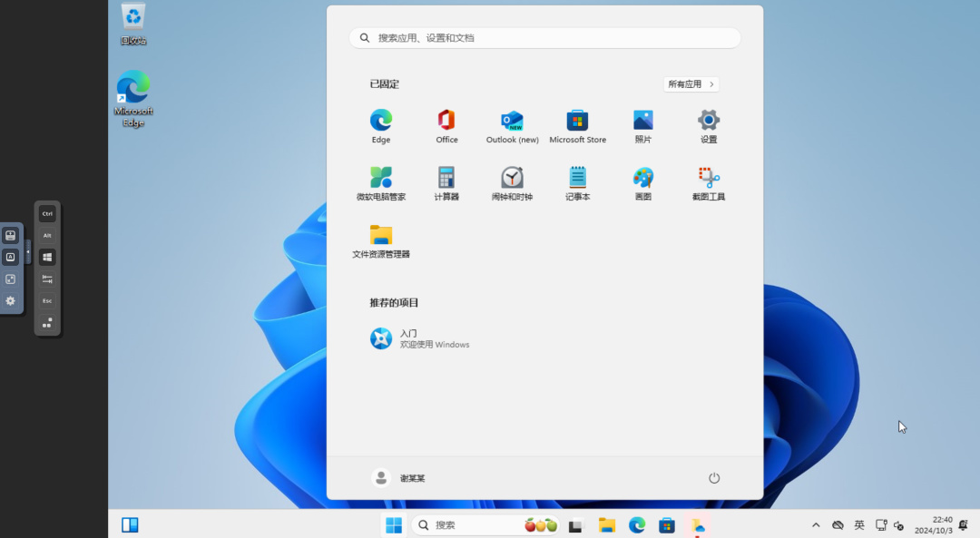Click the taskbar app with cloud folder icon
The width and height of the screenshot is (980, 538).
697,525
